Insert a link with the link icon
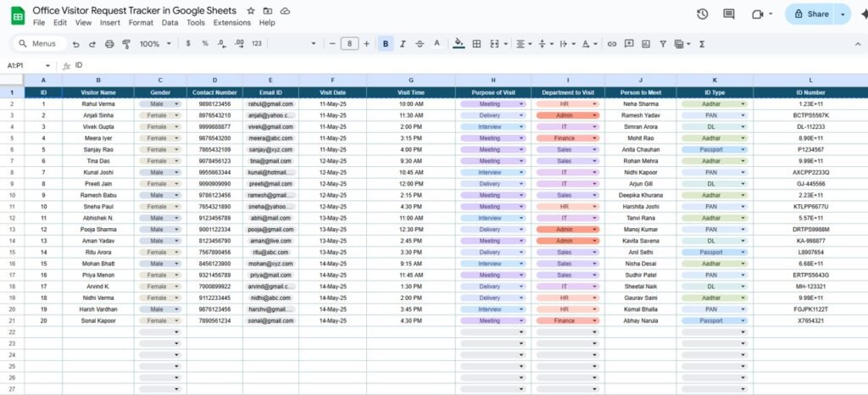The width and height of the screenshot is (868, 395). 612,44
